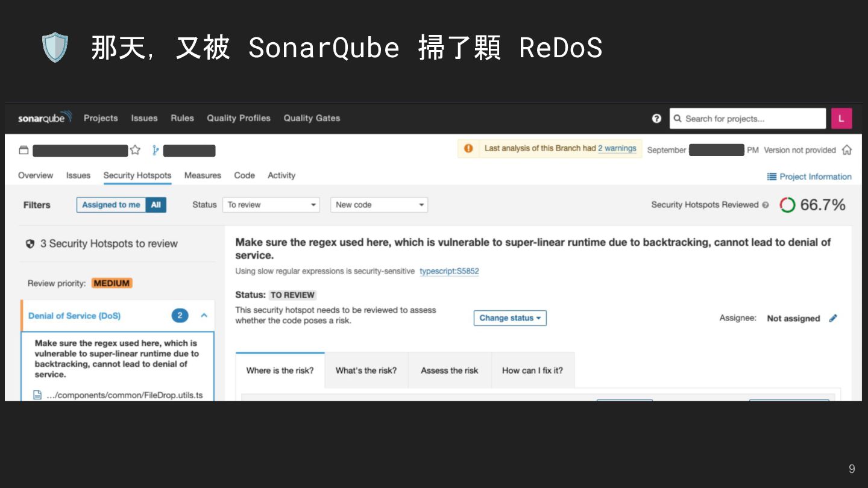Open Quality Gates in navigation

point(312,118)
